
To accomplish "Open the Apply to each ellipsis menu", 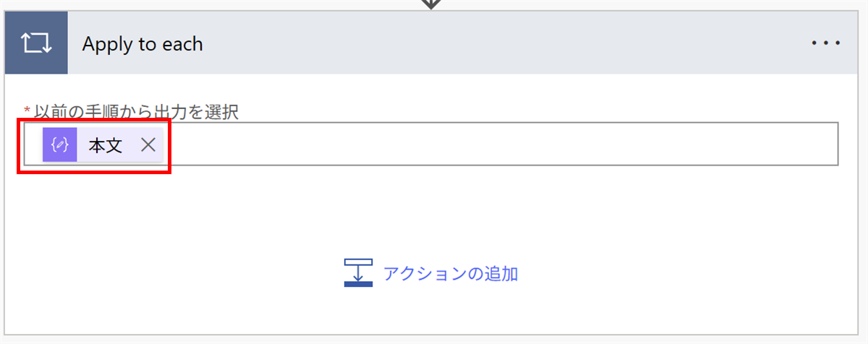I will [x=825, y=43].
